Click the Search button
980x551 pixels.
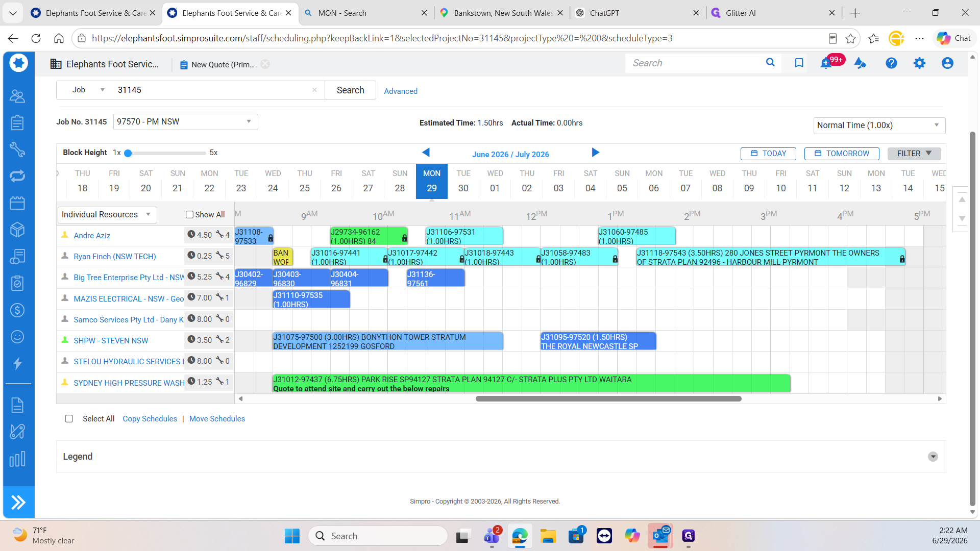[350, 90]
